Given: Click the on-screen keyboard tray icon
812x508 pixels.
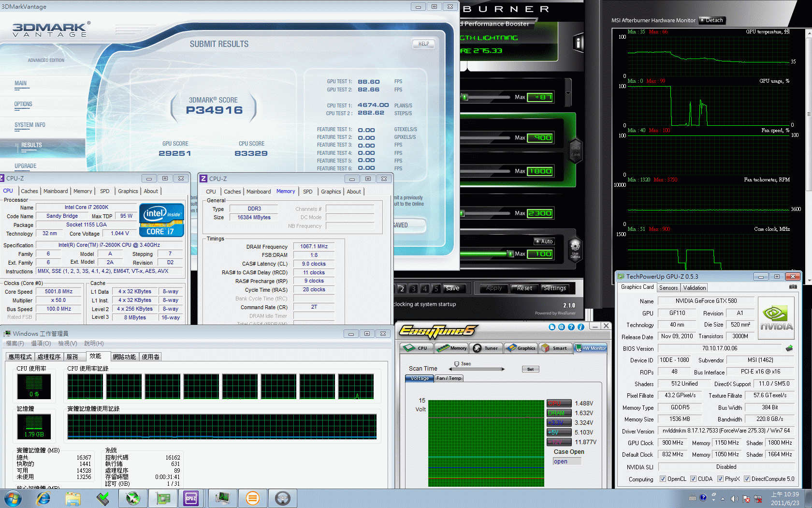Looking at the screenshot, I should 693,498.
